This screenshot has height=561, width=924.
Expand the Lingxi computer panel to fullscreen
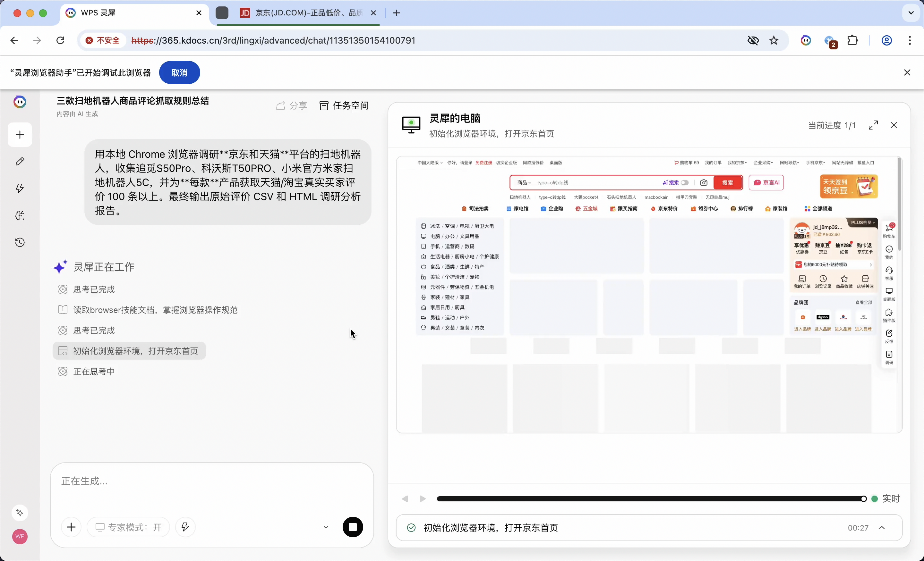point(873,125)
